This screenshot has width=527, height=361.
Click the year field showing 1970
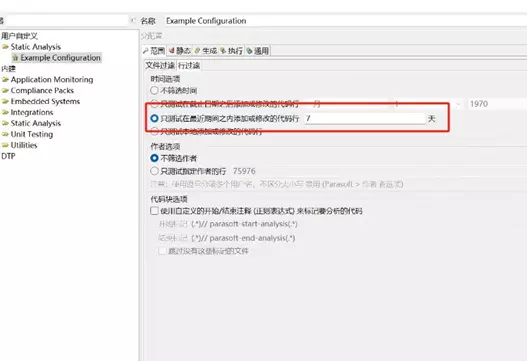tap(497, 104)
